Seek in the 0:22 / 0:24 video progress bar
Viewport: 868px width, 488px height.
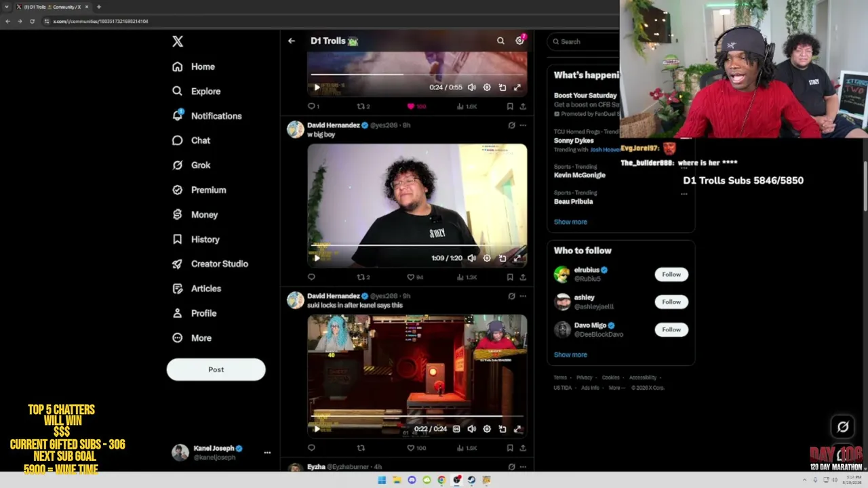[417, 416]
